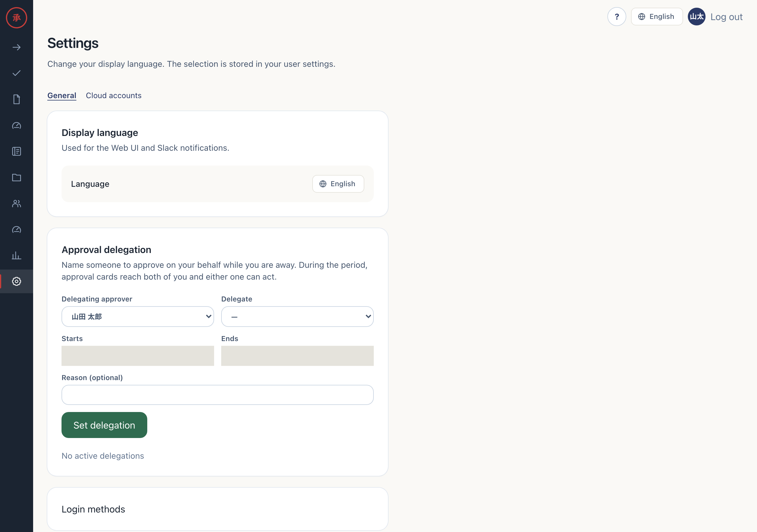Image resolution: width=757 pixels, height=532 pixels.
Task: Click the Log out link
Action: point(726,17)
